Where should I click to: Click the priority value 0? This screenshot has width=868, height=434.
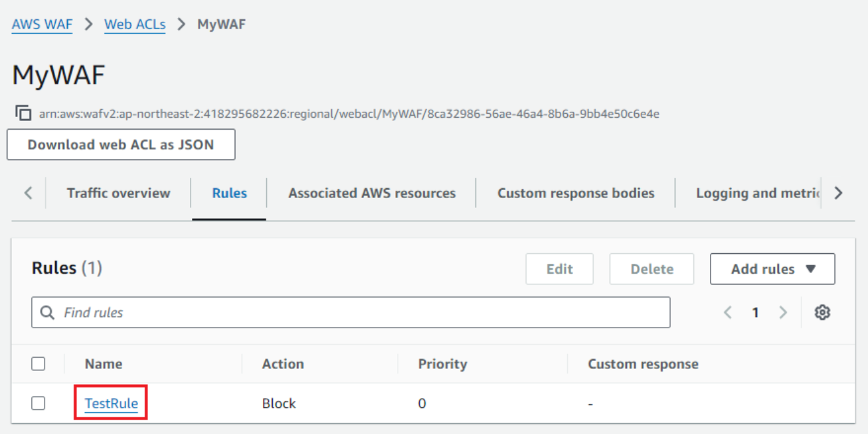[422, 403]
